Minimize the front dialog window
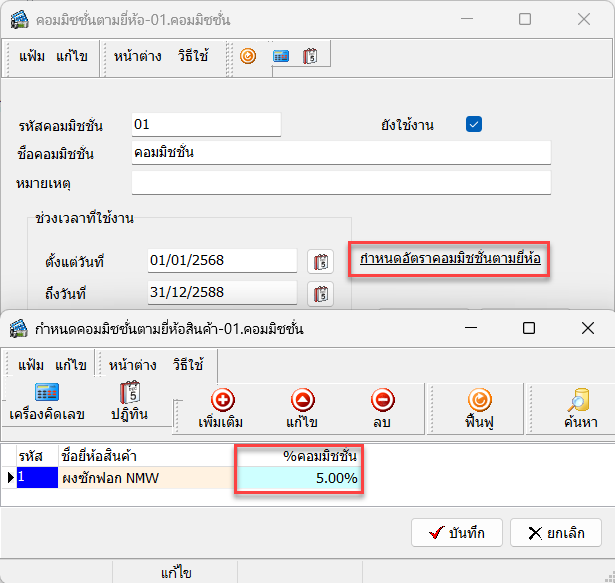The width and height of the screenshot is (615, 583). click(471, 328)
